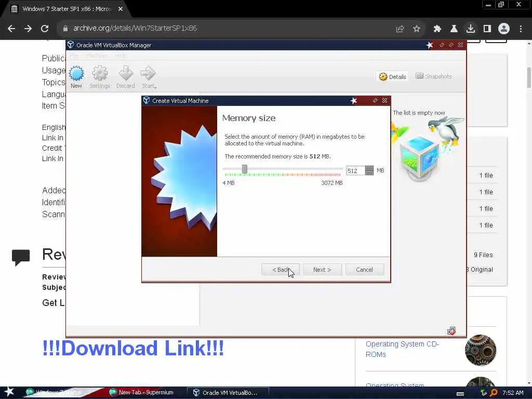Click Discard in the VirtualBox Manager toolbar

pyautogui.click(x=126, y=77)
